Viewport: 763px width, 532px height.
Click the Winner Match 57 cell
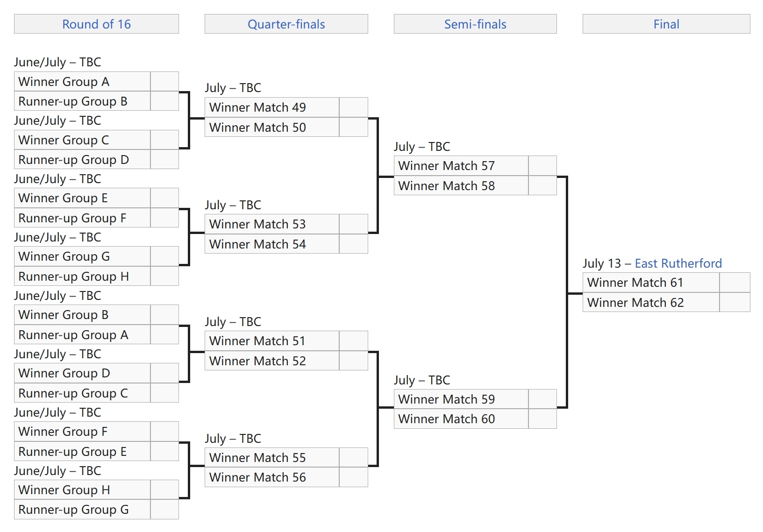coord(461,166)
